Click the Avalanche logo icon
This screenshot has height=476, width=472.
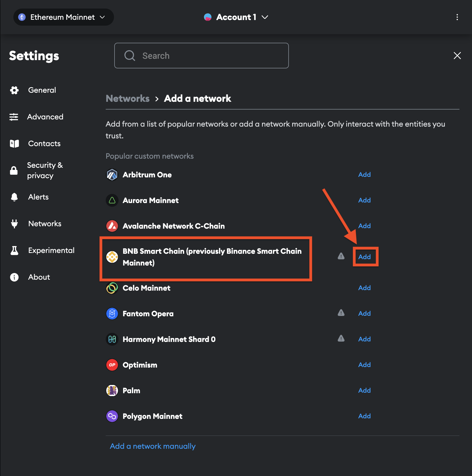pos(112,226)
